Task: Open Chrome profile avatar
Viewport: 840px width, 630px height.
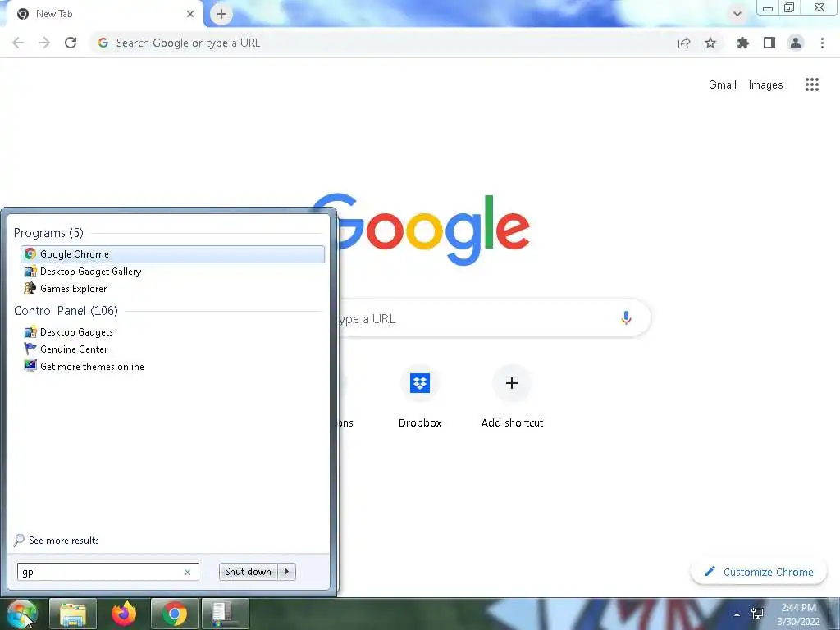Action: (x=796, y=43)
